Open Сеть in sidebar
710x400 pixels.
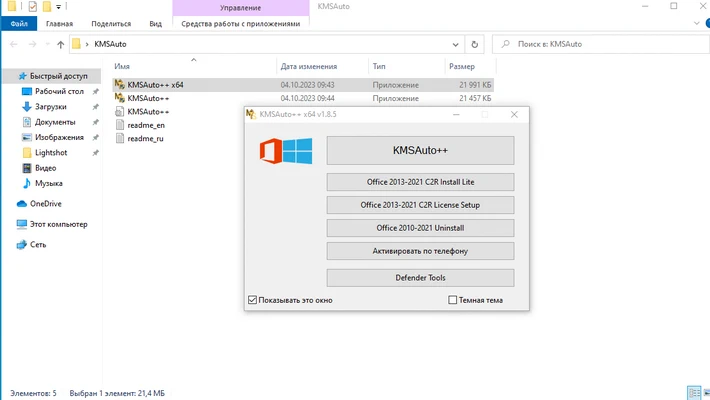pyautogui.click(x=38, y=245)
